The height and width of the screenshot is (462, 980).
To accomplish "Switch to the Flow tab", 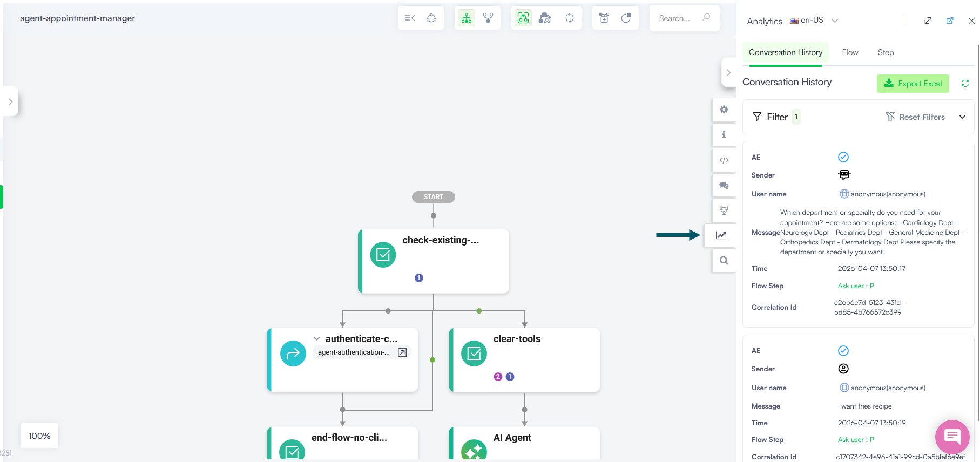I will tap(850, 52).
